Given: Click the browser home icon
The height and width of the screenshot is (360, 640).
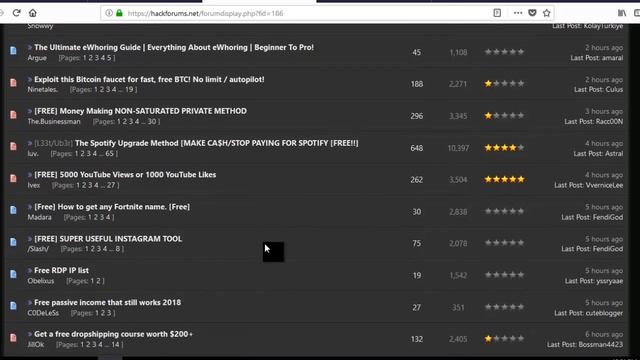Looking at the screenshot, I should point(33,13).
